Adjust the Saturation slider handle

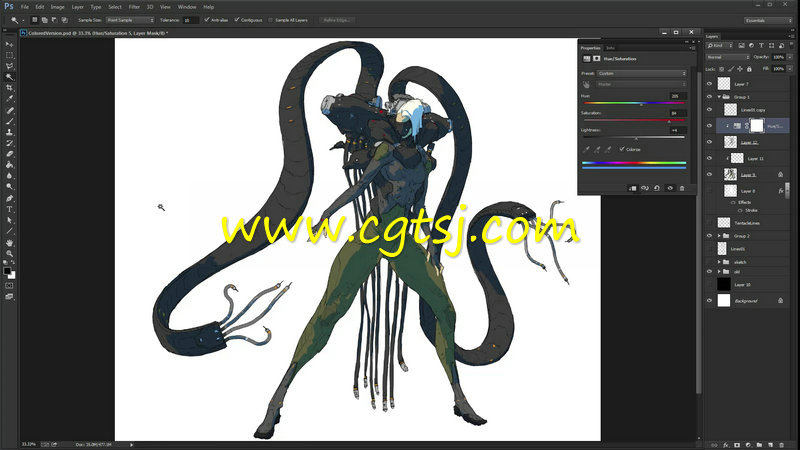click(669, 121)
